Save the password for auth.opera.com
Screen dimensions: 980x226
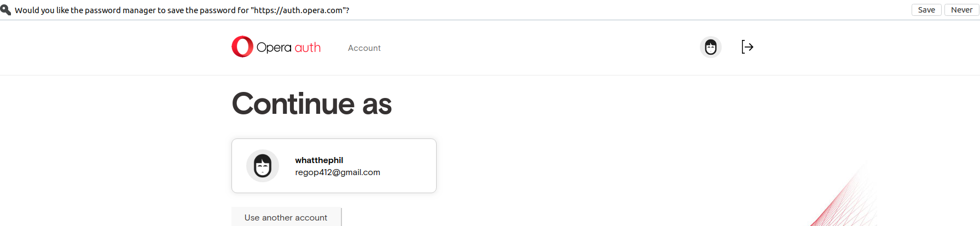[x=926, y=10]
